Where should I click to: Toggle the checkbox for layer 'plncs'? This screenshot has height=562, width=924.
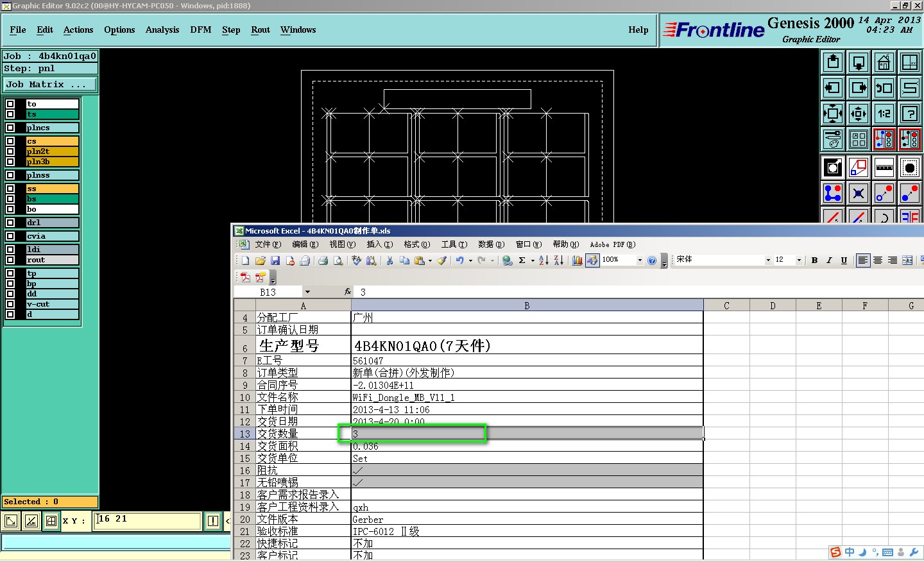pos(10,128)
